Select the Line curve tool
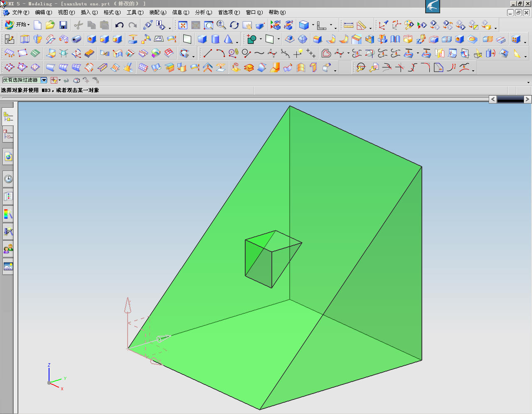 tap(208, 53)
